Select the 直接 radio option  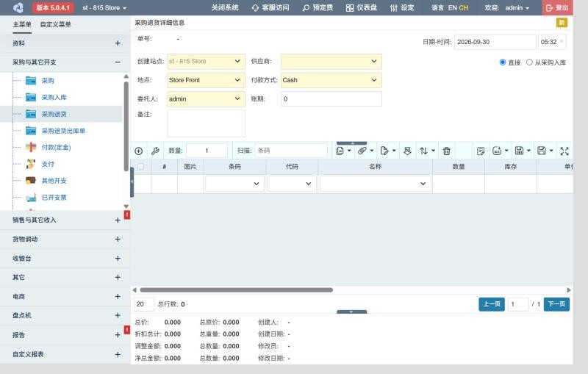coord(503,62)
